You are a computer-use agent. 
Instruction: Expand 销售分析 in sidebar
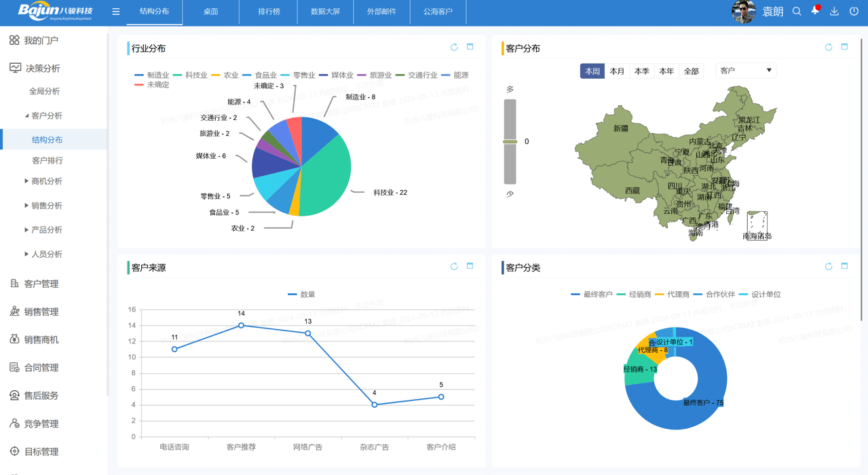pyautogui.click(x=46, y=206)
